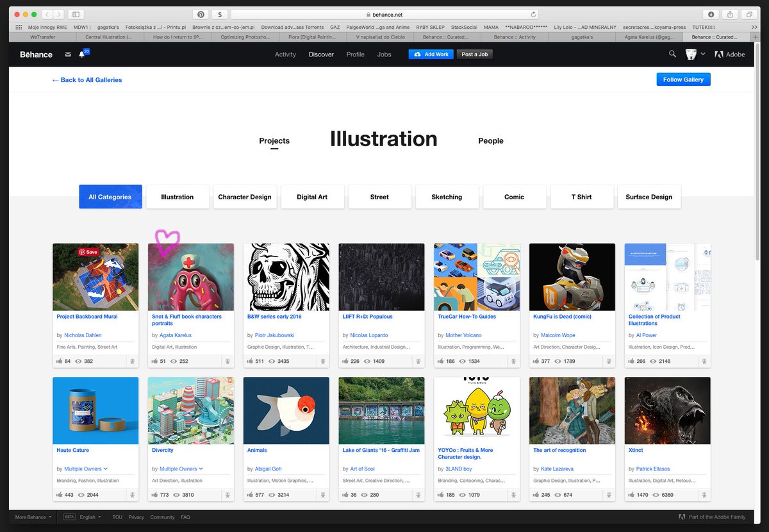The width and height of the screenshot is (769, 532).
Task: Click the Post a Job button
Action: (475, 54)
